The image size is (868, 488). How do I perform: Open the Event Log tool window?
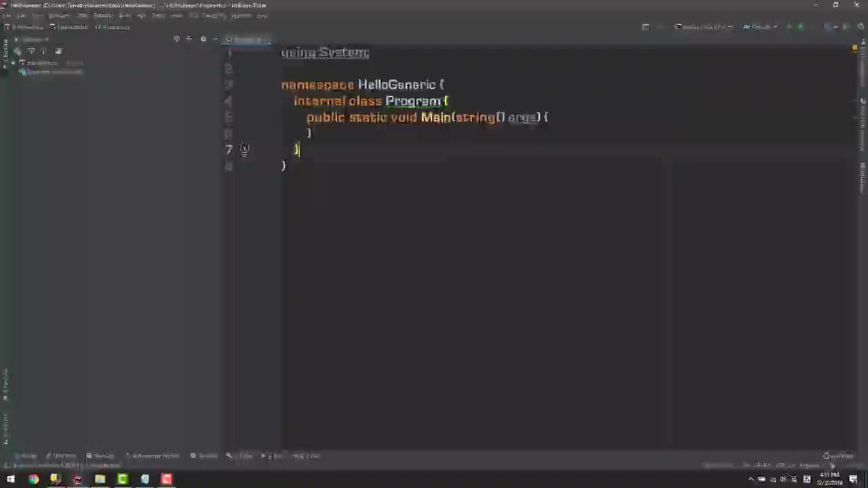tap(839, 456)
